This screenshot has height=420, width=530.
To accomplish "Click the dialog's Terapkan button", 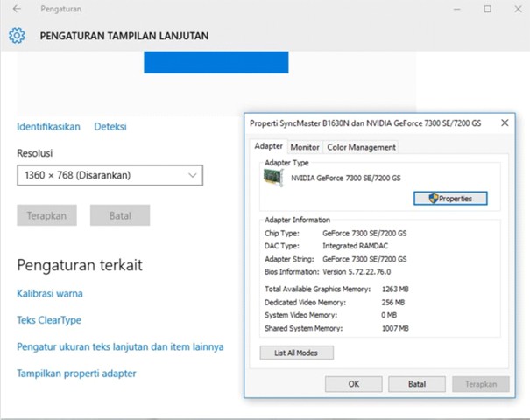I will [x=481, y=384].
